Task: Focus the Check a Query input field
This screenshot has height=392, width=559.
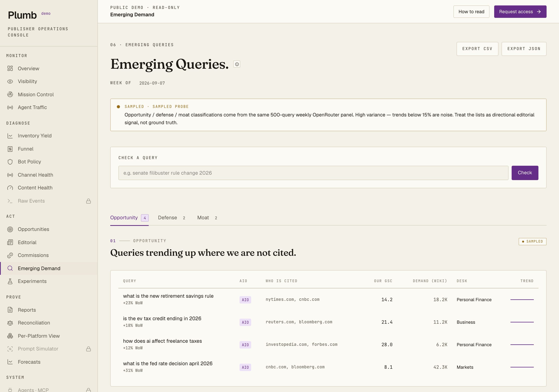Action: click(313, 173)
